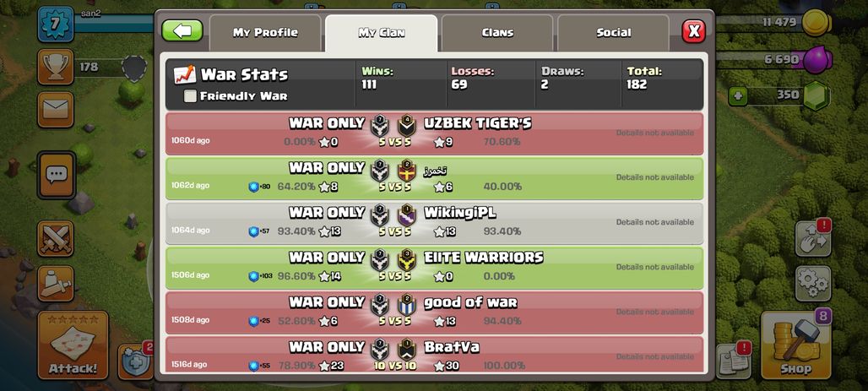Image resolution: width=868 pixels, height=391 pixels.
Task: Select the WikingiPL draw war entry
Action: click(435, 223)
